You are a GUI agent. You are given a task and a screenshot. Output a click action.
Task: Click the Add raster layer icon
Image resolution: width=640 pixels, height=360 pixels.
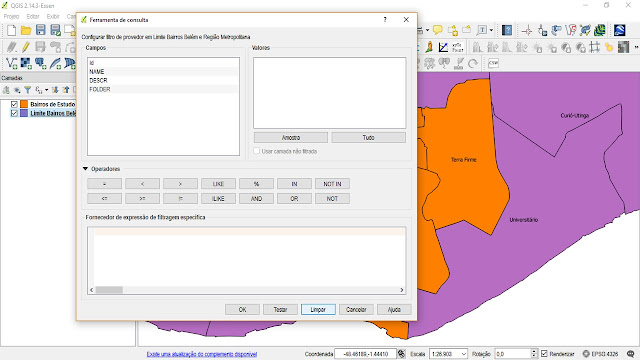[x=26, y=63]
